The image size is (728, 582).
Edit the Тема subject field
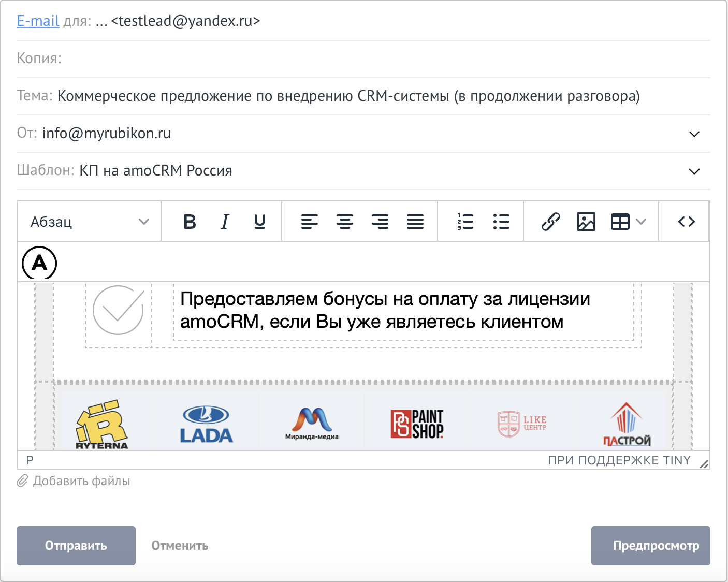click(x=363, y=96)
